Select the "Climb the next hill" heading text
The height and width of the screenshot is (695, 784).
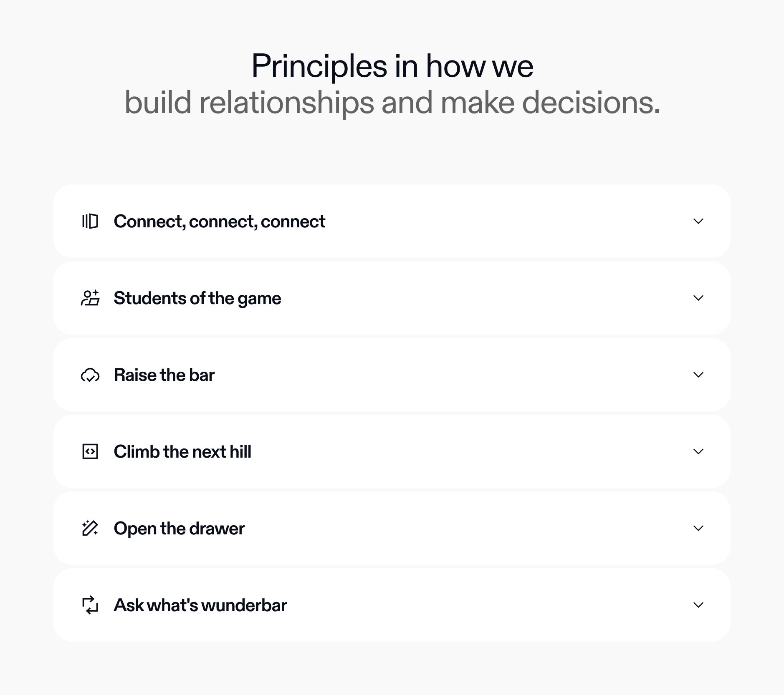182,452
